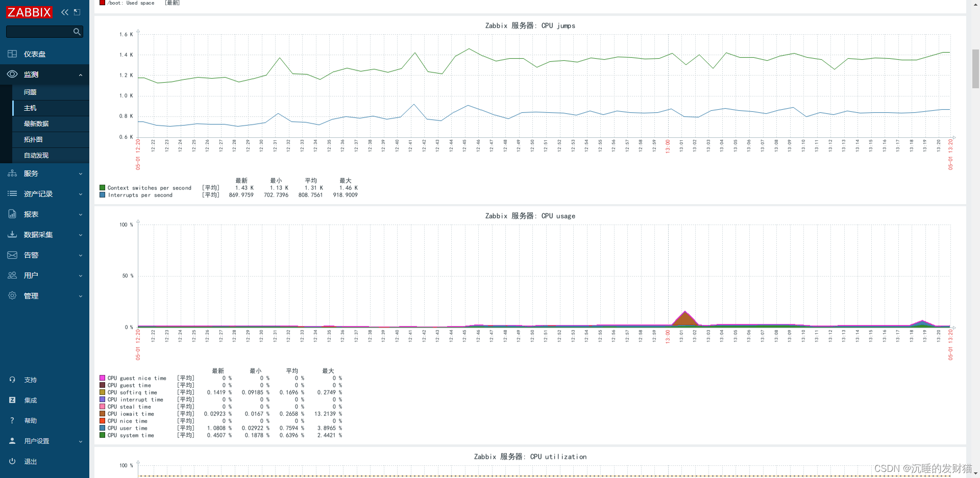Click the 'CPU nice time' legend label
Viewport: 980px width, 478px height.
pos(127,421)
